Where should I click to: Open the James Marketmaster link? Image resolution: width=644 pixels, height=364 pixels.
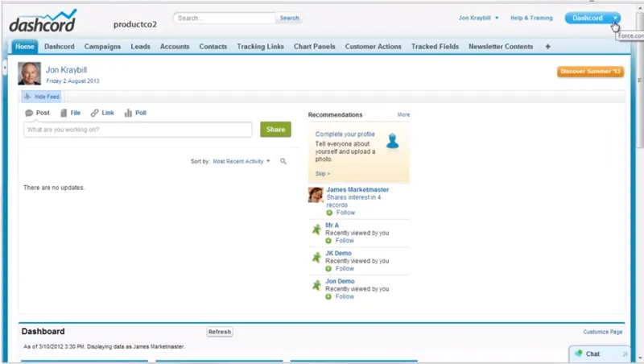[357, 190]
